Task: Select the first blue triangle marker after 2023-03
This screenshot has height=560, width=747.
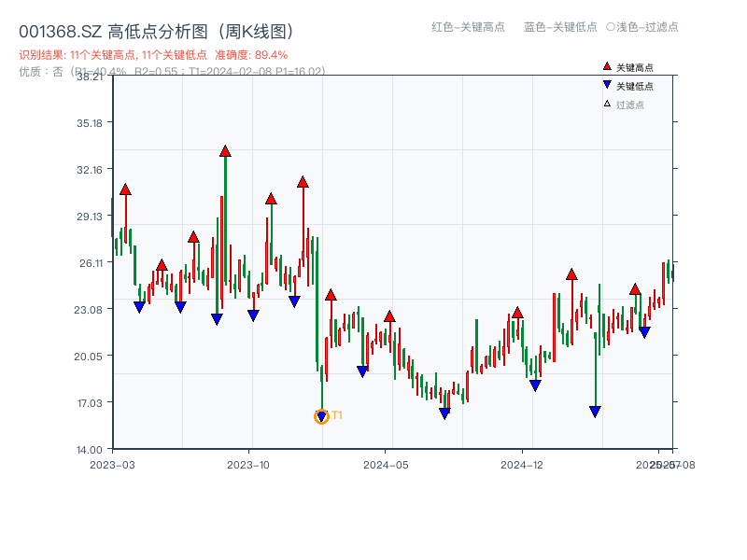Action: [x=137, y=305]
